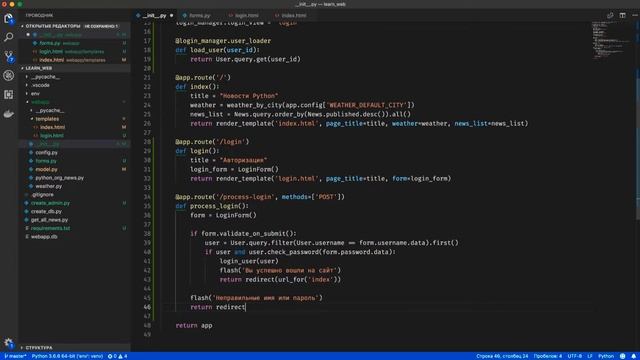The image size is (640, 360).
Task: Place cursor at end of line 46
Action: point(246,307)
